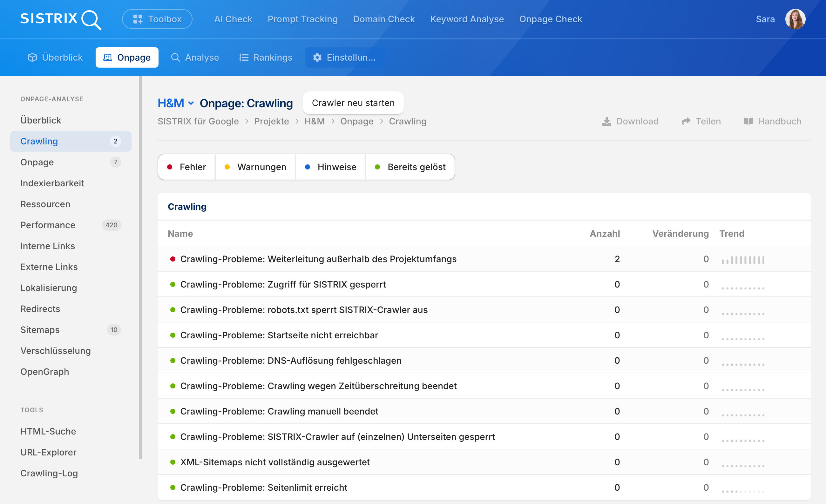Open Domain Check
826x504 pixels.
pos(384,19)
